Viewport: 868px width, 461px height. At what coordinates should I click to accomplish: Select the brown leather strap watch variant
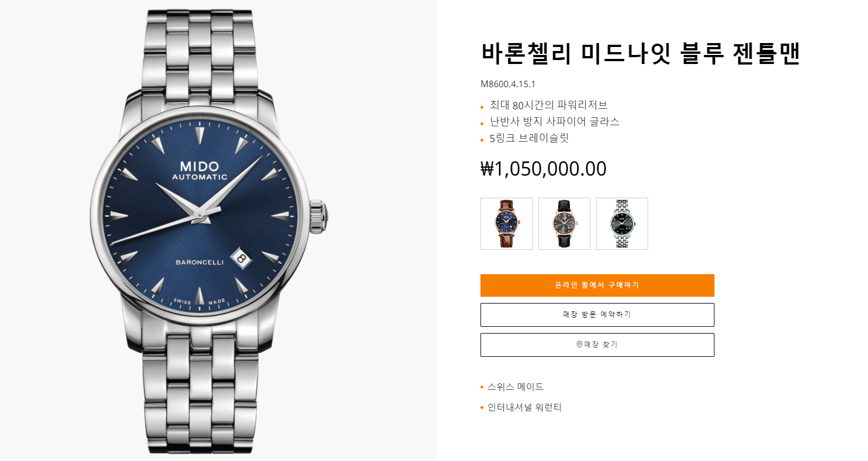[507, 224]
